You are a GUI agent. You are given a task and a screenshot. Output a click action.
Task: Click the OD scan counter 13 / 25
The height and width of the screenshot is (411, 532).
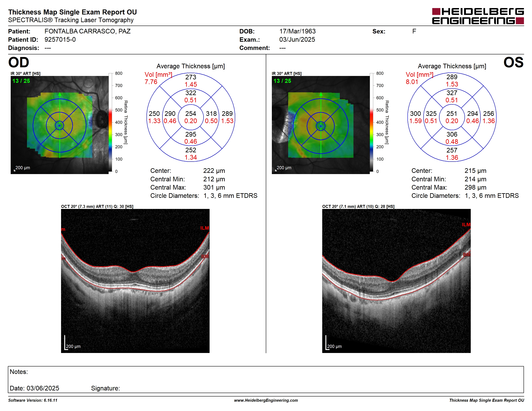[x=21, y=81]
